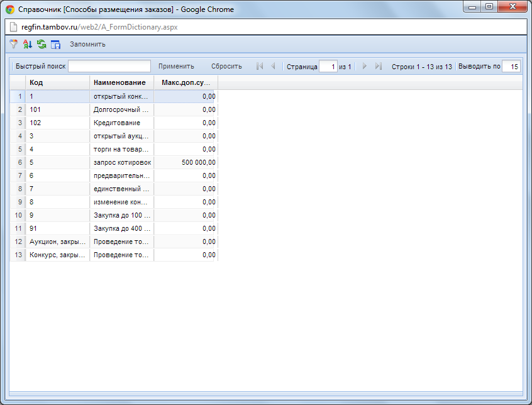532x405 pixels.
Task: Go to the first page arrow
Action: 260,66
